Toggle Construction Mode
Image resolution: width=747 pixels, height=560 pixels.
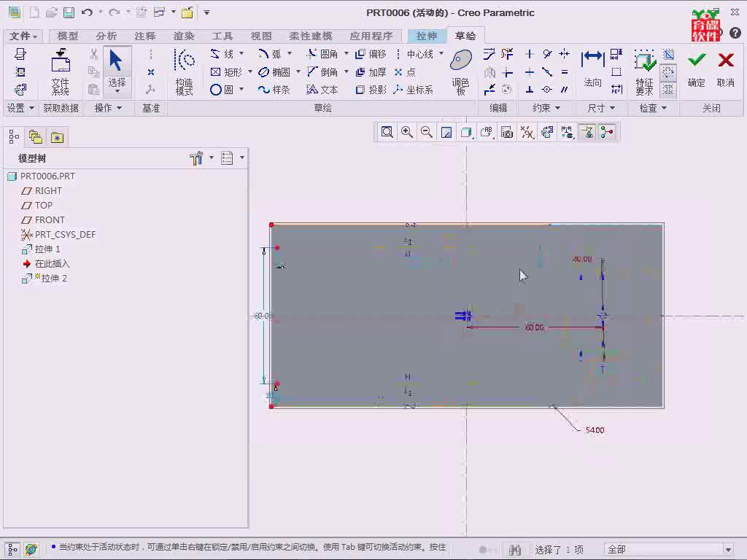pyautogui.click(x=184, y=71)
